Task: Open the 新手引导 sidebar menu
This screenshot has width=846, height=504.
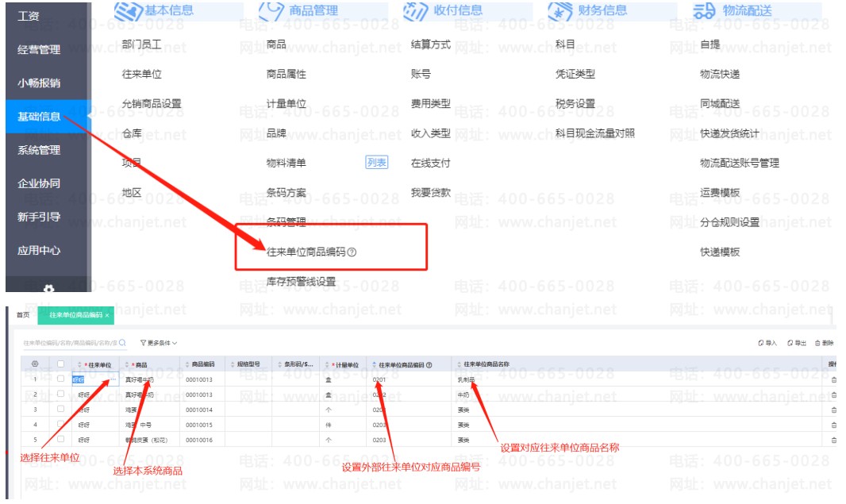Action: (39, 217)
